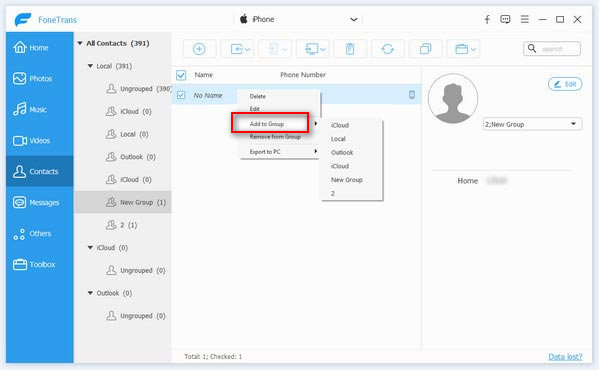Screen dimensions: 599x370
Task: Select Outlook in the group submenu
Action: click(342, 152)
